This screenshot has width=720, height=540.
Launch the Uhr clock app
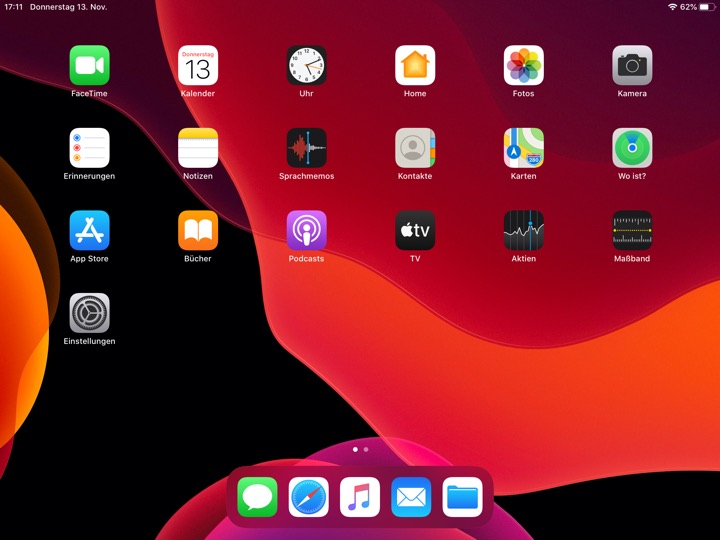click(306, 65)
